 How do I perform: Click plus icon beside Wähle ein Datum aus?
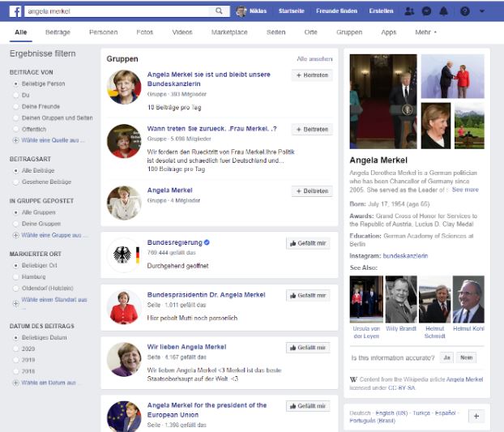[x=15, y=383]
